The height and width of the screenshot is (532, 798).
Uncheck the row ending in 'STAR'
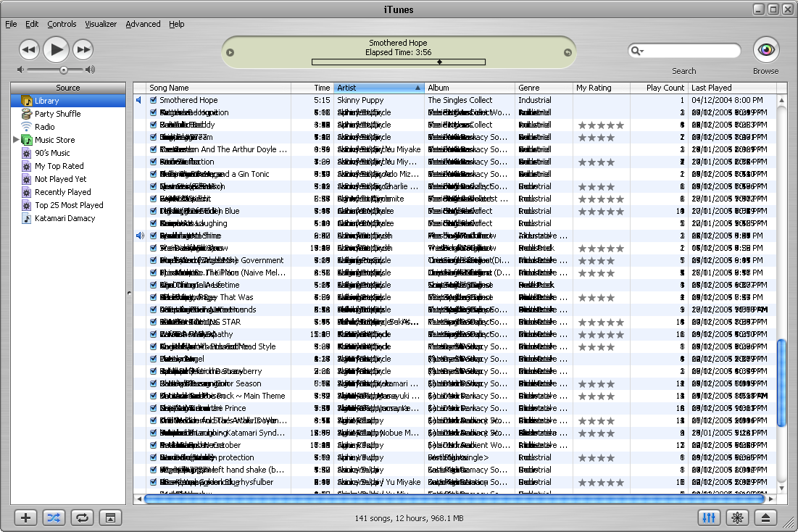[x=153, y=322]
